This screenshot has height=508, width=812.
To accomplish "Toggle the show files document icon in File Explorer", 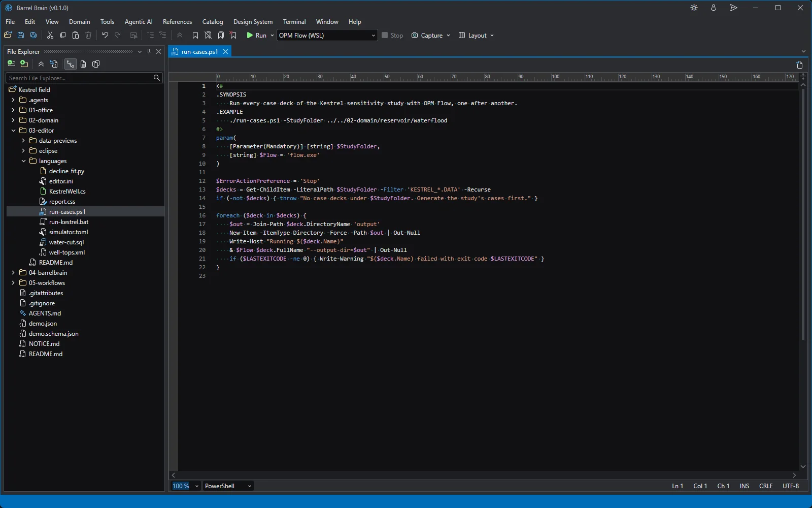I will point(83,64).
